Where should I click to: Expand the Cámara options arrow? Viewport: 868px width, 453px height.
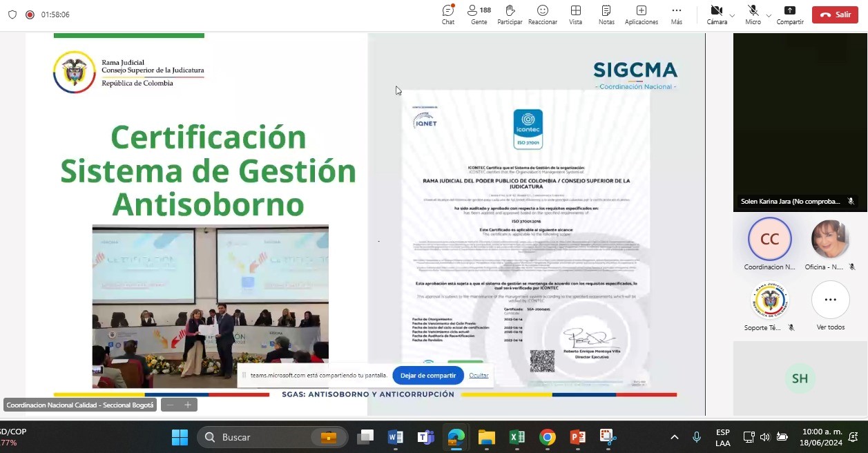point(732,15)
